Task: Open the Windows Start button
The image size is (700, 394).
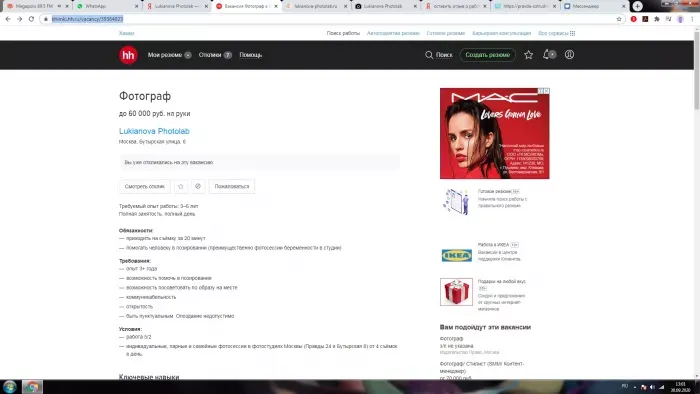Action: pyautogui.click(x=9, y=387)
